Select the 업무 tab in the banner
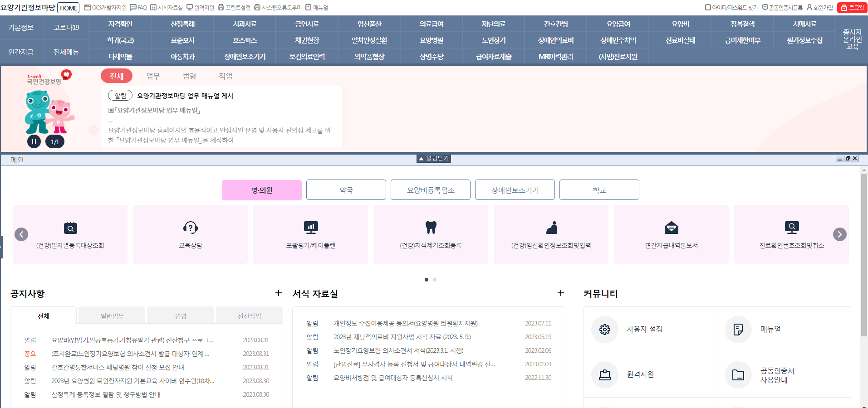This screenshot has width=868, height=408. 153,76
